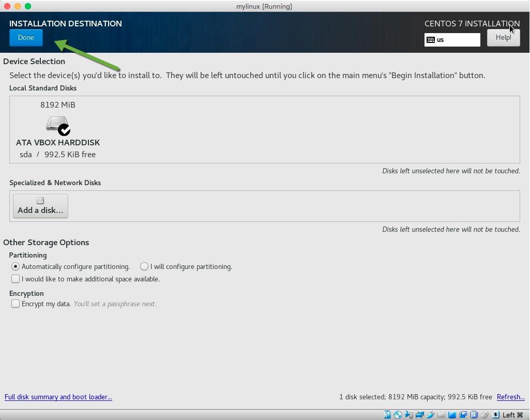Click the mouse integration status icon

[485, 415]
